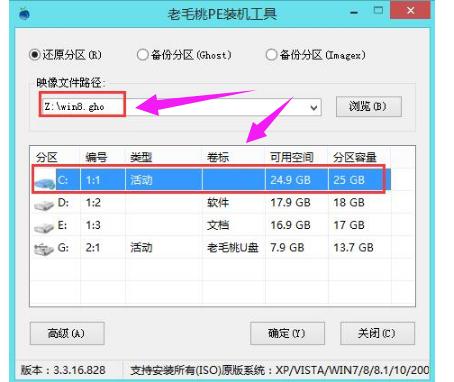Sort by the 可用空间 column header
The width and height of the screenshot is (454, 382).
coord(292,157)
